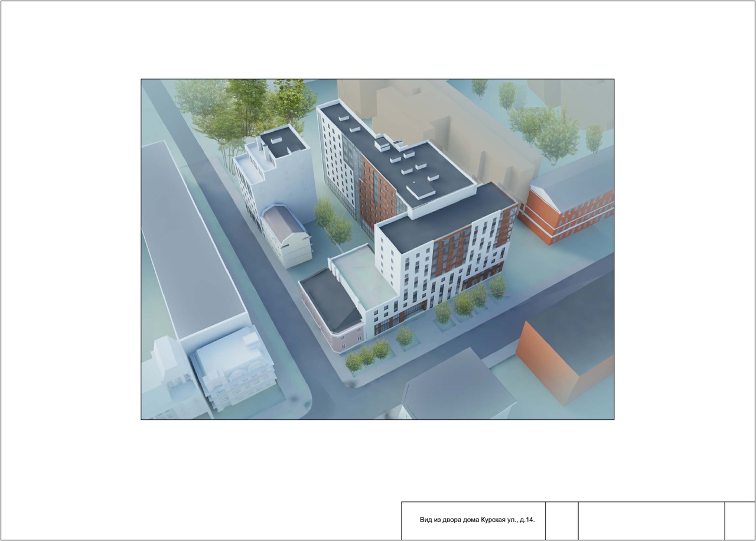The width and height of the screenshot is (756, 541).
Task: Select the rightmost small title block cell
Action: (x=739, y=520)
